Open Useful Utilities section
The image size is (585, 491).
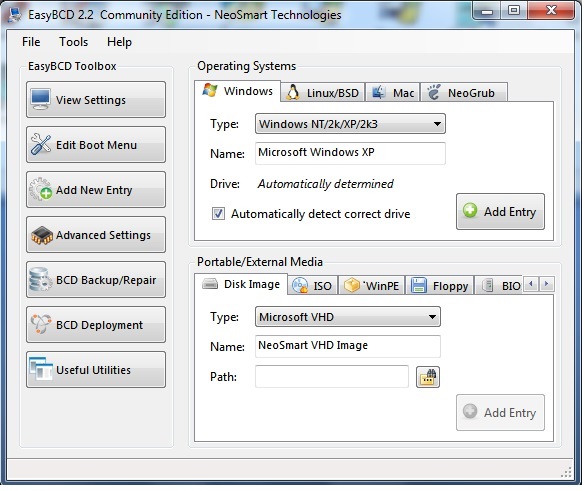tap(96, 370)
